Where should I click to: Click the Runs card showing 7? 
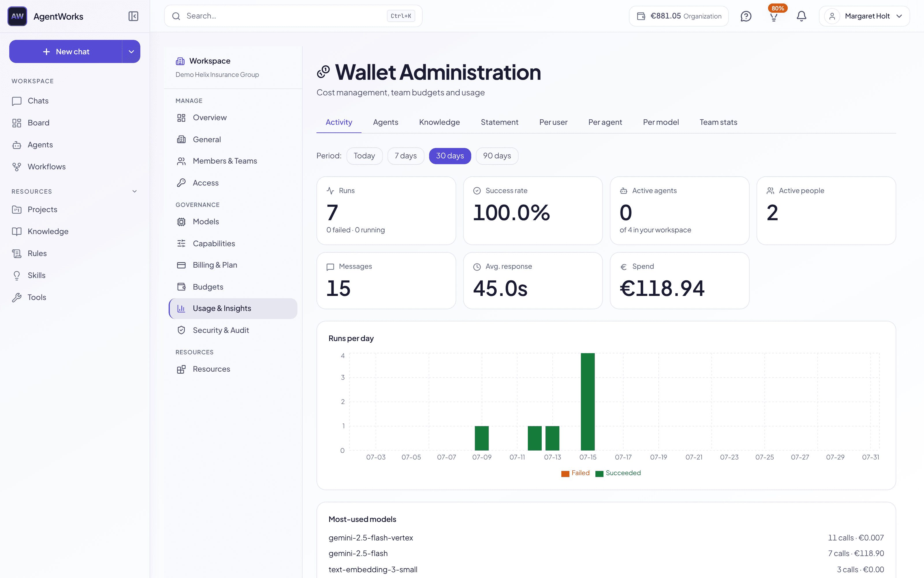(386, 211)
